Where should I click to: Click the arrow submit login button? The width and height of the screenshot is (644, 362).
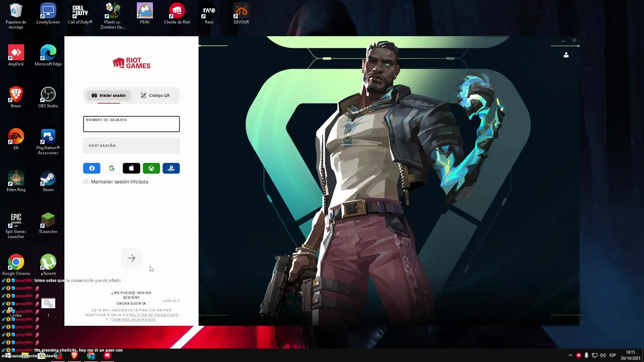tap(131, 258)
